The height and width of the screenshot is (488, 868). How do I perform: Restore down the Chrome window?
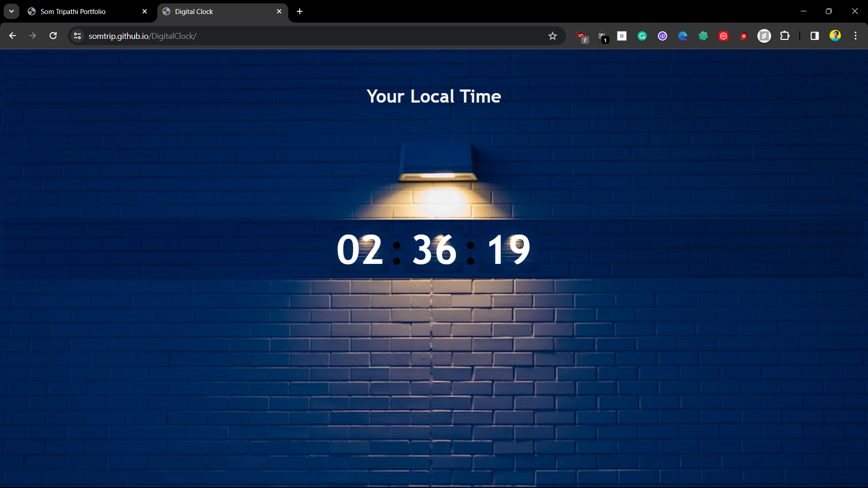pos(829,11)
